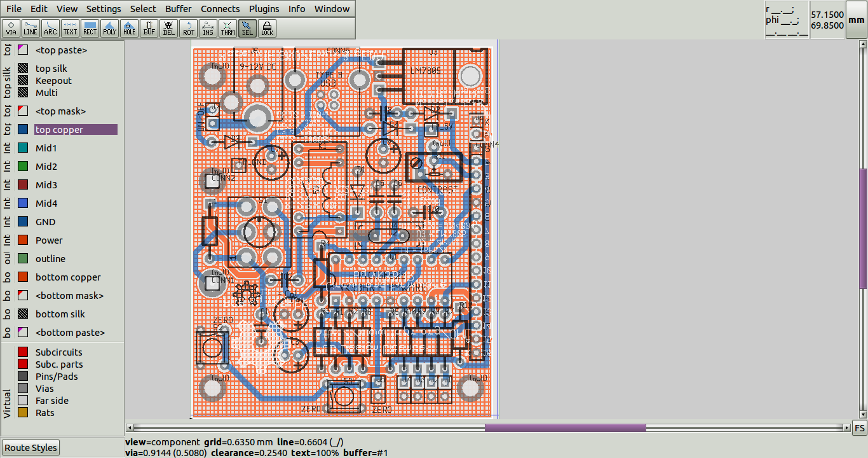The height and width of the screenshot is (458, 868).
Task: Open the Route Styles dialog
Action: (31, 447)
